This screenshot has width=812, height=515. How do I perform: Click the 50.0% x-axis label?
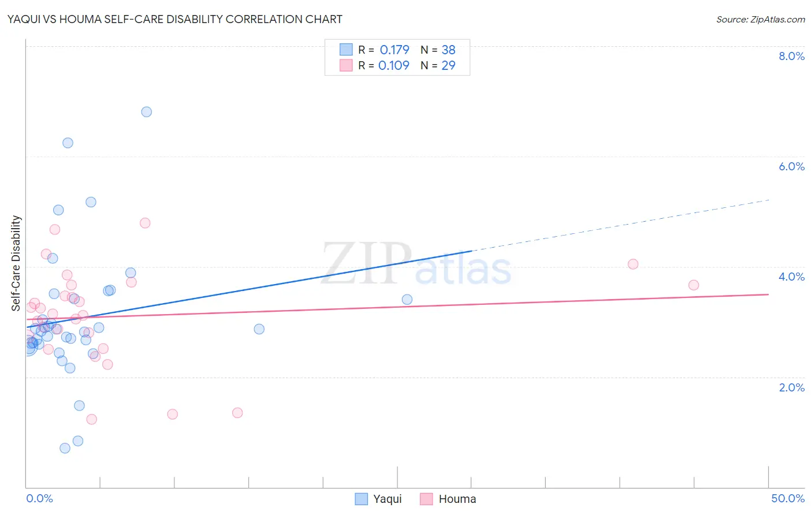pyautogui.click(x=788, y=498)
